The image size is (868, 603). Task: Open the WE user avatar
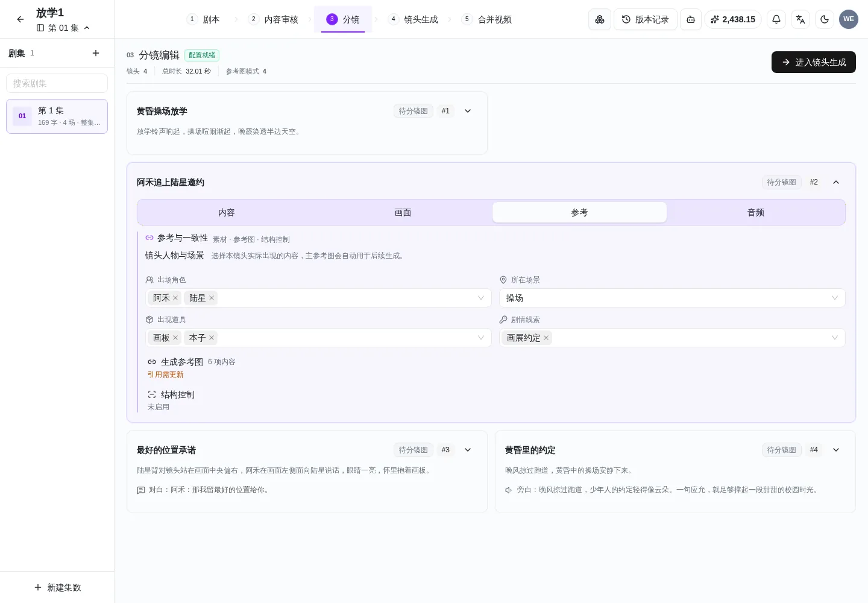pyautogui.click(x=849, y=19)
